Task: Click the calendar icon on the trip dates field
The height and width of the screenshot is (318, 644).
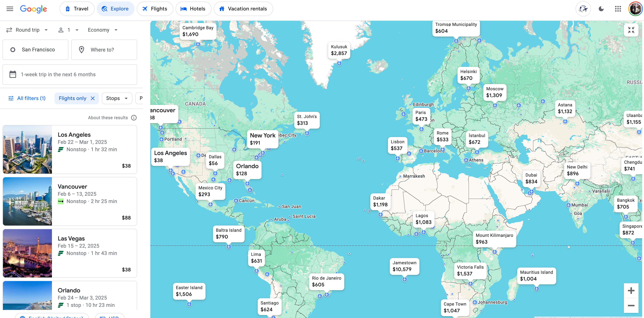Action: [x=12, y=74]
